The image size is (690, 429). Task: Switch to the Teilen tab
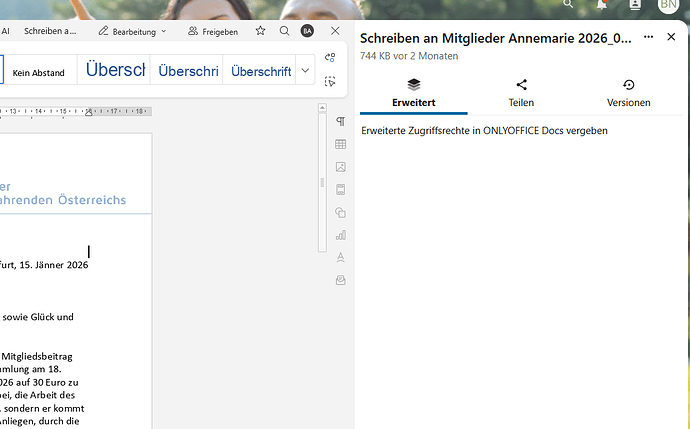coord(521,93)
